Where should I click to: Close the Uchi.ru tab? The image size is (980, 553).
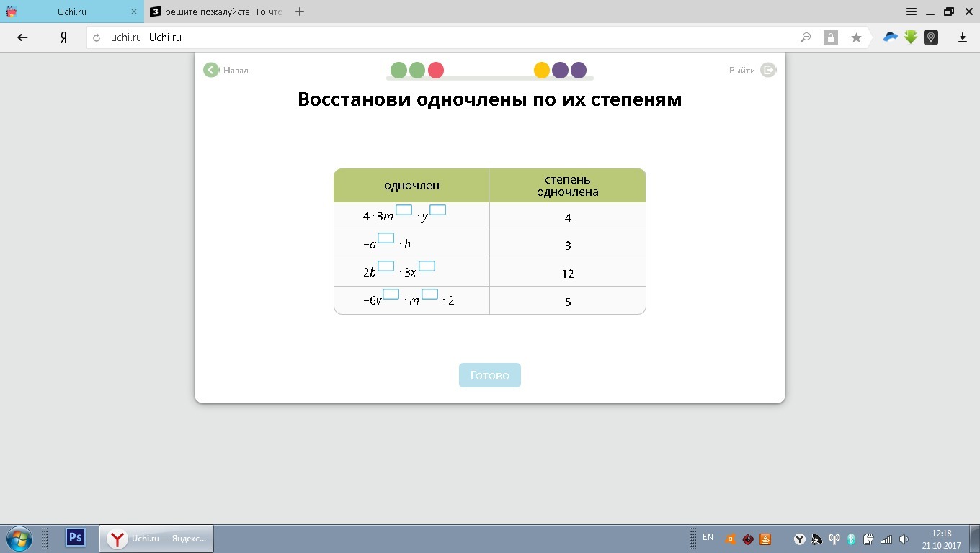pyautogui.click(x=133, y=12)
